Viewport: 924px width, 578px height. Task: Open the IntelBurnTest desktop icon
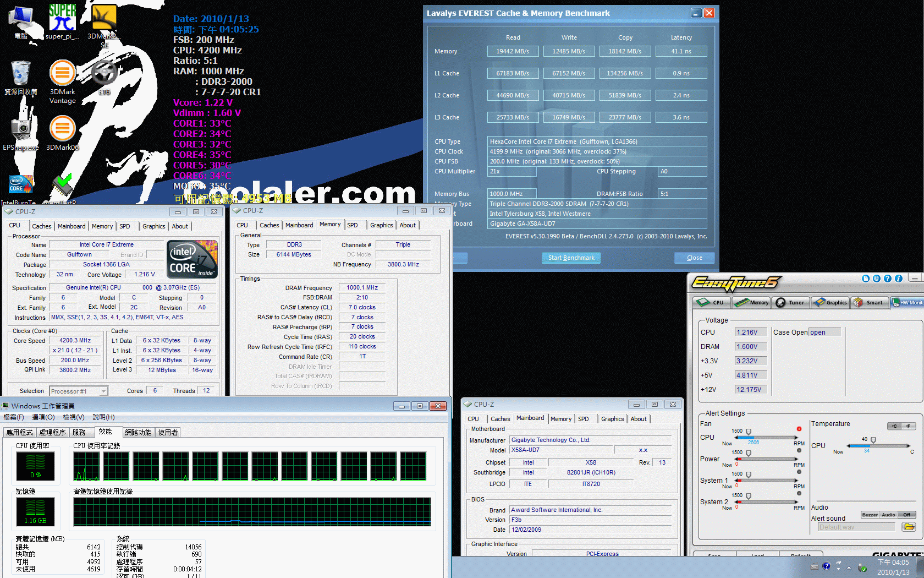point(20,190)
